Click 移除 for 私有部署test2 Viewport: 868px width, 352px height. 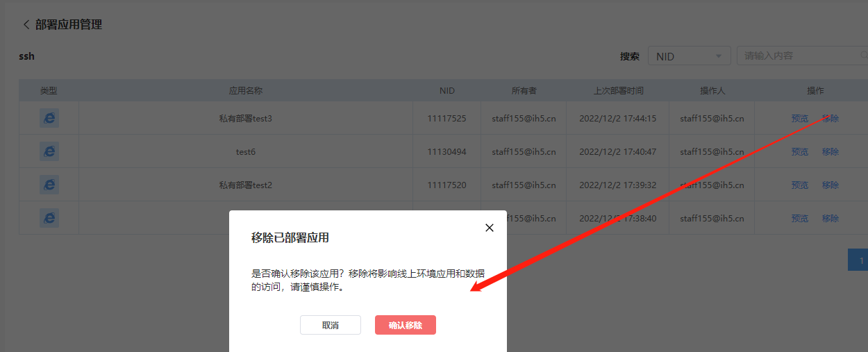pyautogui.click(x=831, y=185)
